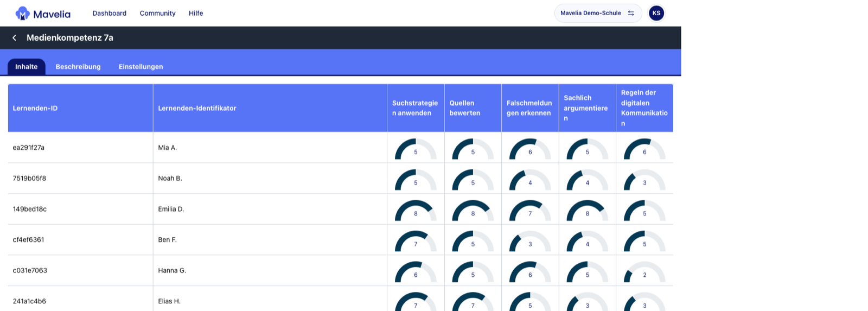This screenshot has height=311, width=868.
Task: Go back using the left chevron arrow
Action: (x=15, y=38)
